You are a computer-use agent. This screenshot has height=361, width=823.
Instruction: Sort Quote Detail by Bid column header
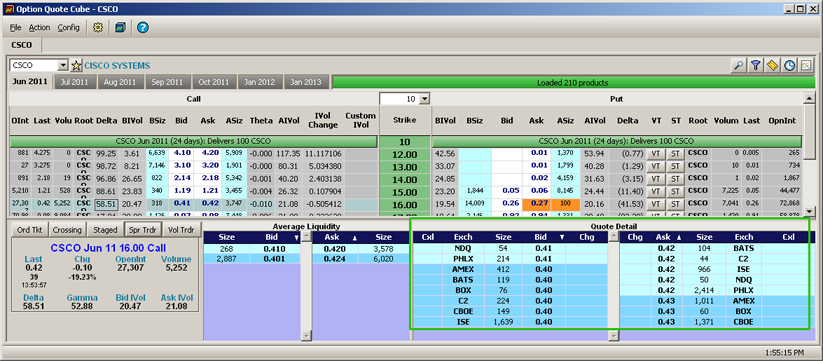pos(544,237)
